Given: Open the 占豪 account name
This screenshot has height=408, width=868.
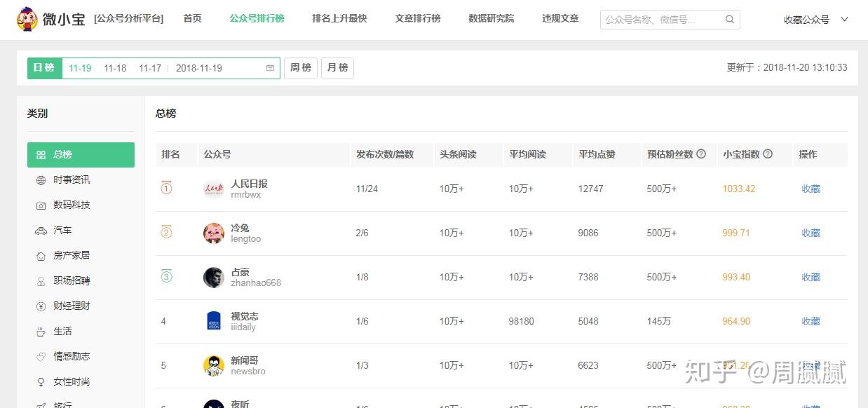Looking at the screenshot, I should pos(240,272).
